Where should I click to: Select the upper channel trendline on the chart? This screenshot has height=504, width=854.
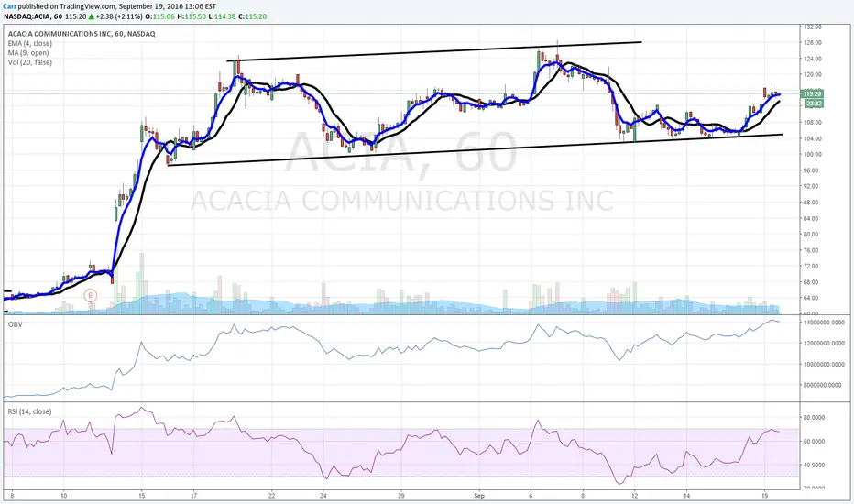point(434,51)
